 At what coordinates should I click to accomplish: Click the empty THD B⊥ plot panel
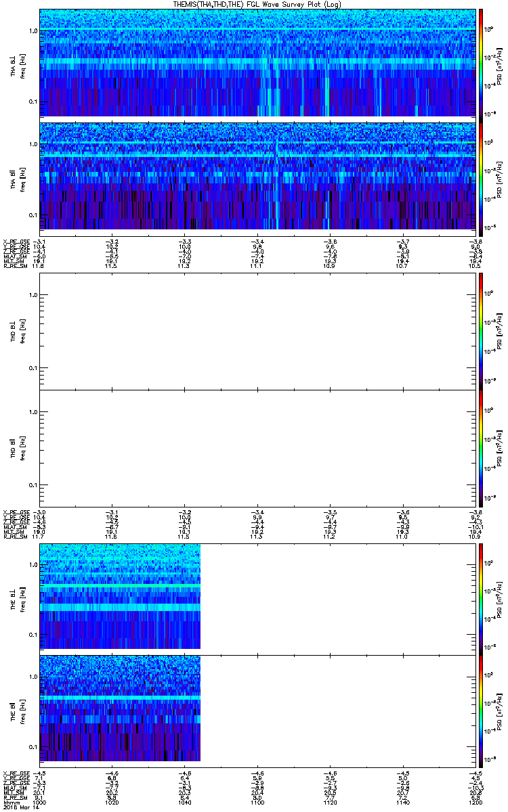[256, 332]
